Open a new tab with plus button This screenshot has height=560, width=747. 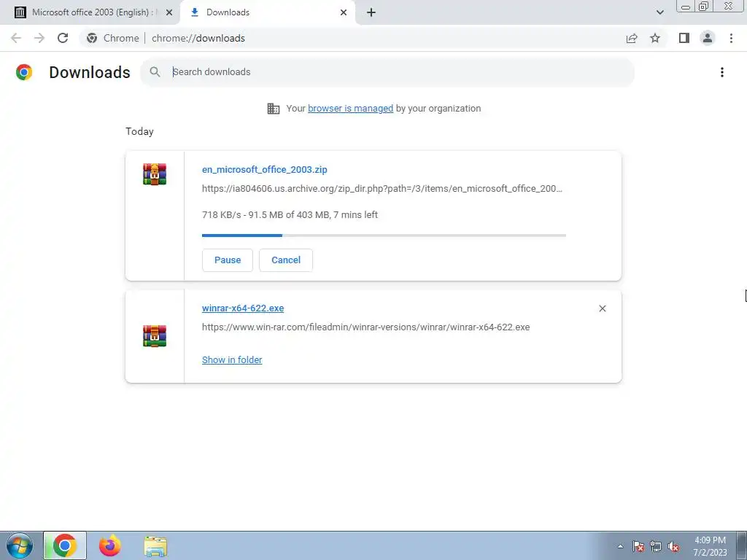pyautogui.click(x=371, y=12)
